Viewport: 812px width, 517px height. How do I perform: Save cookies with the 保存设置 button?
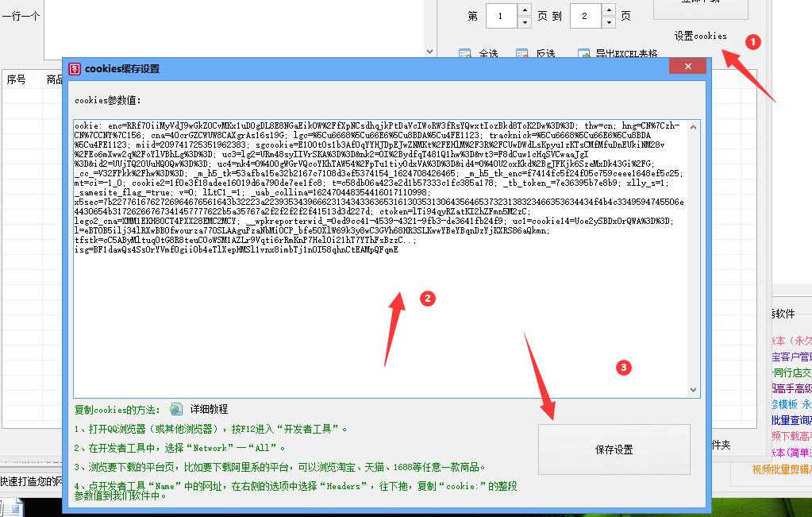[x=614, y=449]
